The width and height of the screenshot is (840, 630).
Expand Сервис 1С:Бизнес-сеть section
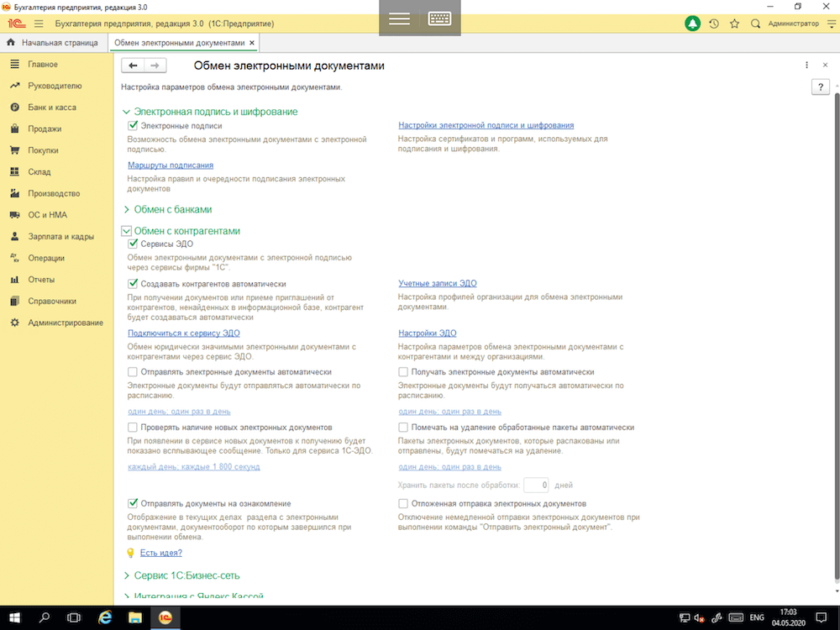point(127,575)
